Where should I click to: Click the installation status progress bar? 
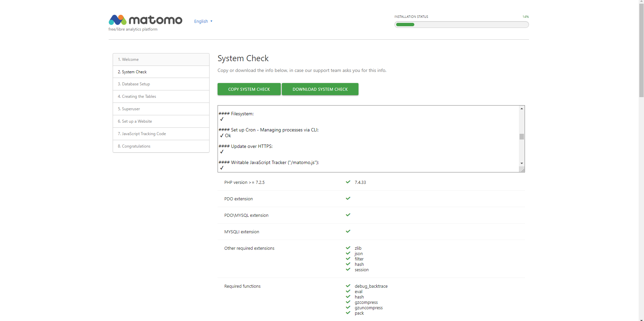pyautogui.click(x=461, y=25)
